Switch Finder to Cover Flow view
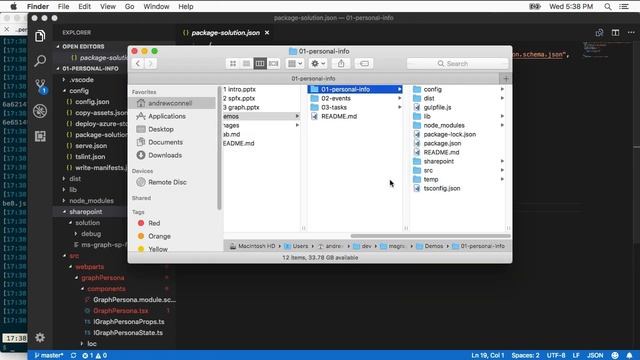Image resolution: width=640 pixels, height=360 pixels. click(273, 64)
